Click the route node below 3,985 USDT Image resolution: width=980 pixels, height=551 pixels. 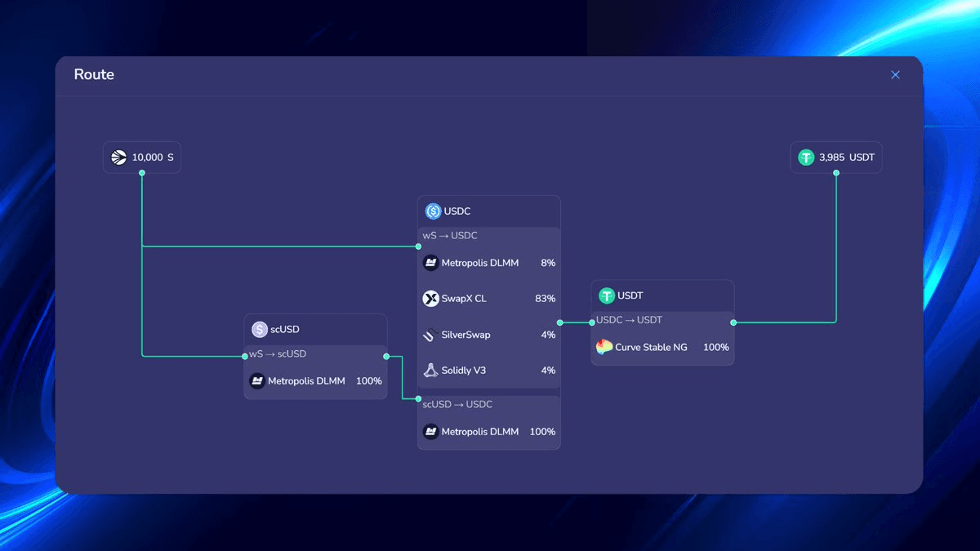click(836, 173)
